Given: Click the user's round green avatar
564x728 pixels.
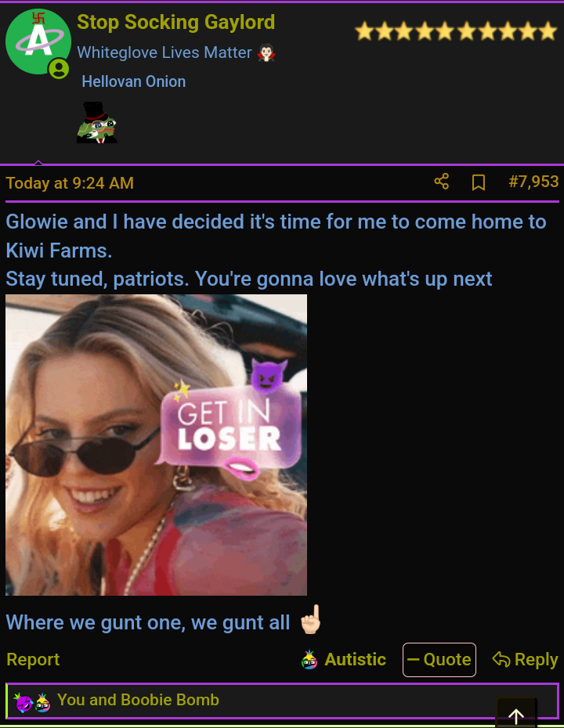Looking at the screenshot, I should [38, 41].
